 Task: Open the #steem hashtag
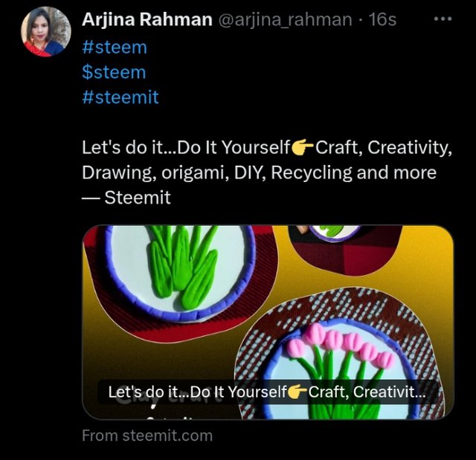[115, 47]
